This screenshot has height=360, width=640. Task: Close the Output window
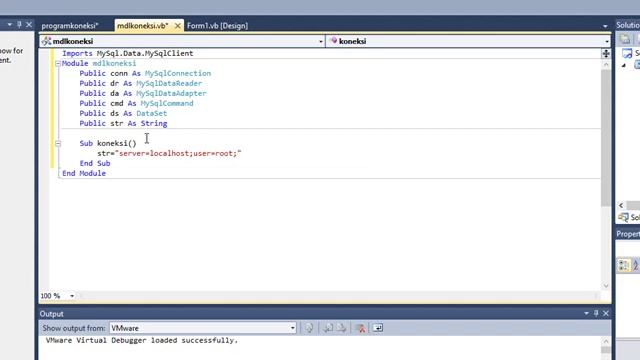pyautogui.click(x=606, y=313)
